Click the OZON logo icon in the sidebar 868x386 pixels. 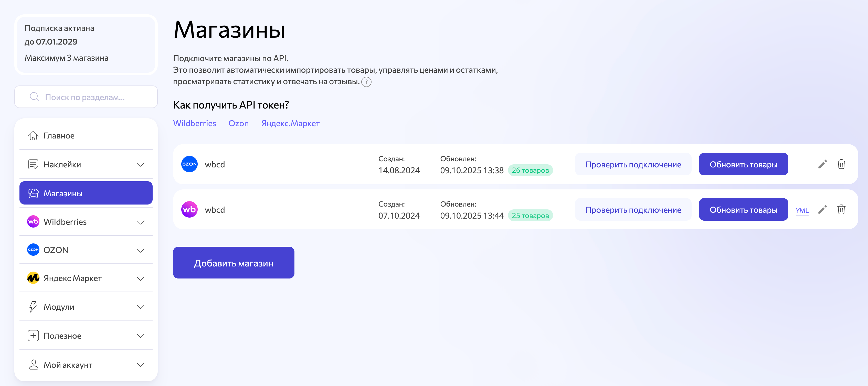pos(33,250)
